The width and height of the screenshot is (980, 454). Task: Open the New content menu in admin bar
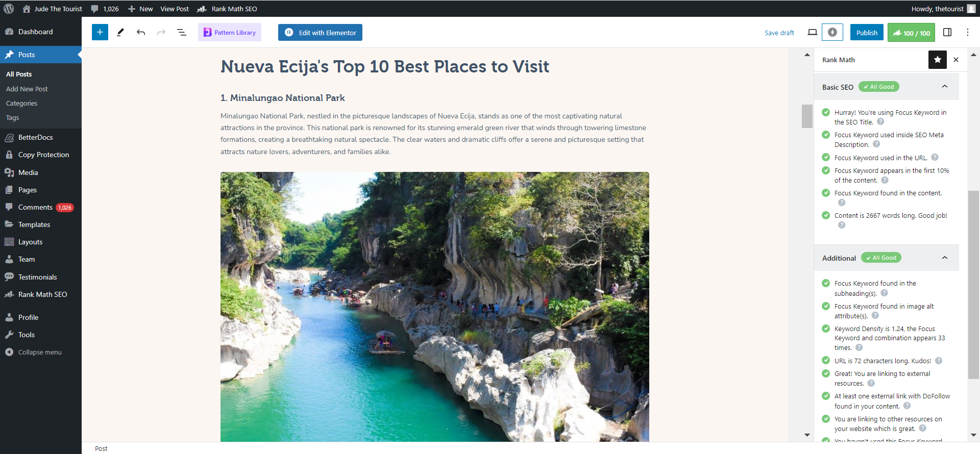(x=140, y=9)
